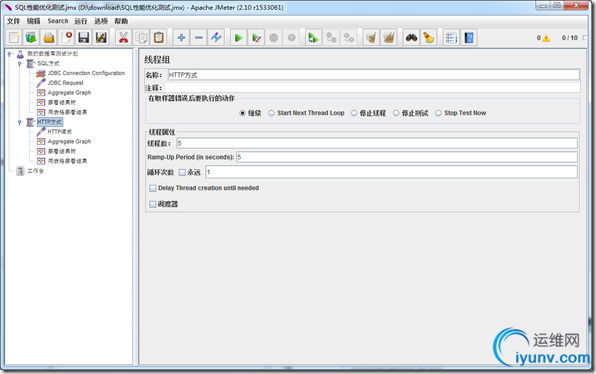596x374 pixels.
Task: Collapse all tree nodes with minus icon
Action: point(199,38)
